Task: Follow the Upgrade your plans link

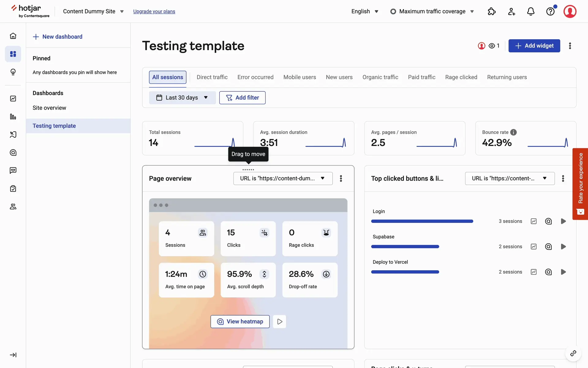Action: tap(154, 11)
